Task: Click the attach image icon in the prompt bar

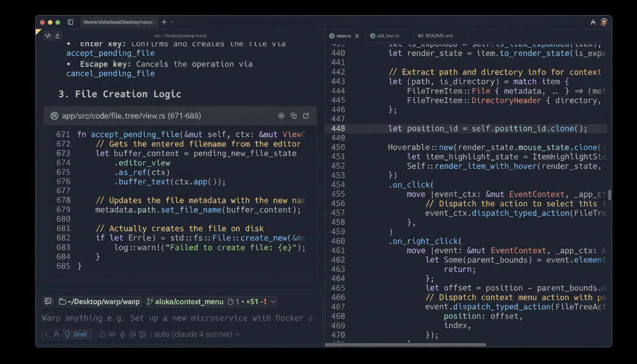Action: [143, 334]
